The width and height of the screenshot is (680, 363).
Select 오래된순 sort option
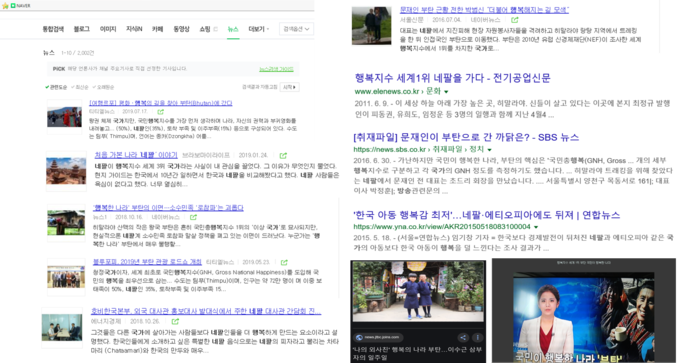(103, 87)
